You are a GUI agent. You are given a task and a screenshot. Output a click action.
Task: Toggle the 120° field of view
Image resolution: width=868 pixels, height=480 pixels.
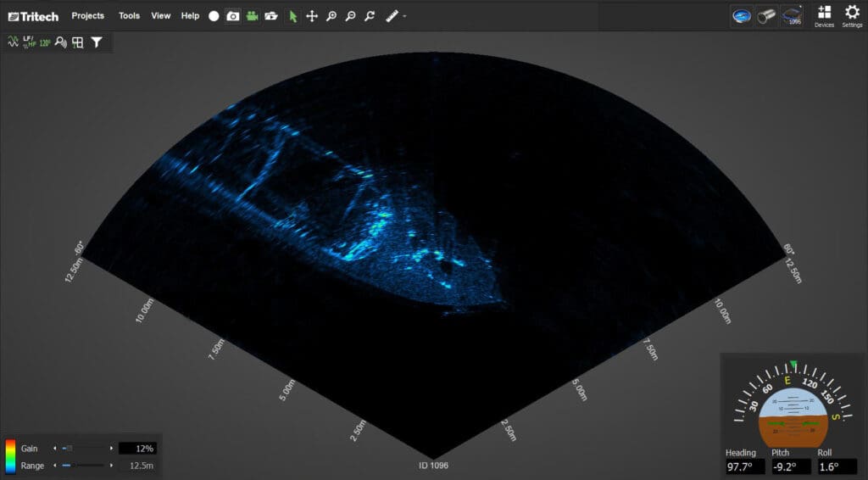tap(45, 42)
